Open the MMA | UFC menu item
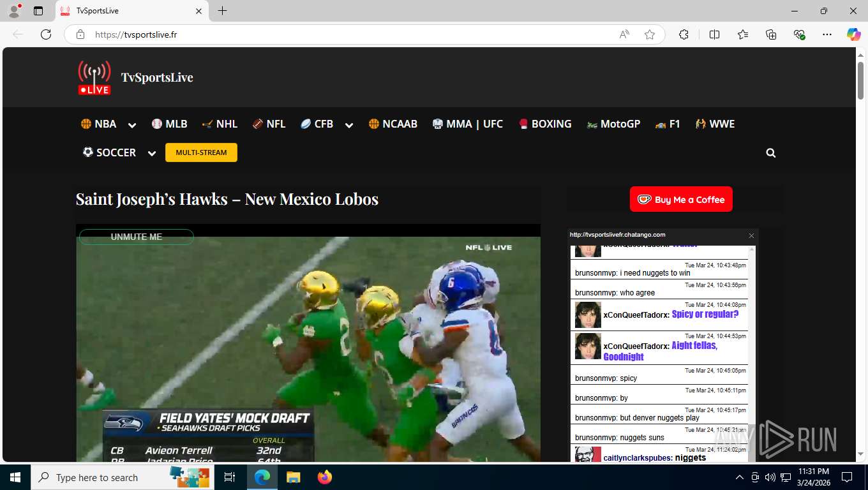 [467, 124]
